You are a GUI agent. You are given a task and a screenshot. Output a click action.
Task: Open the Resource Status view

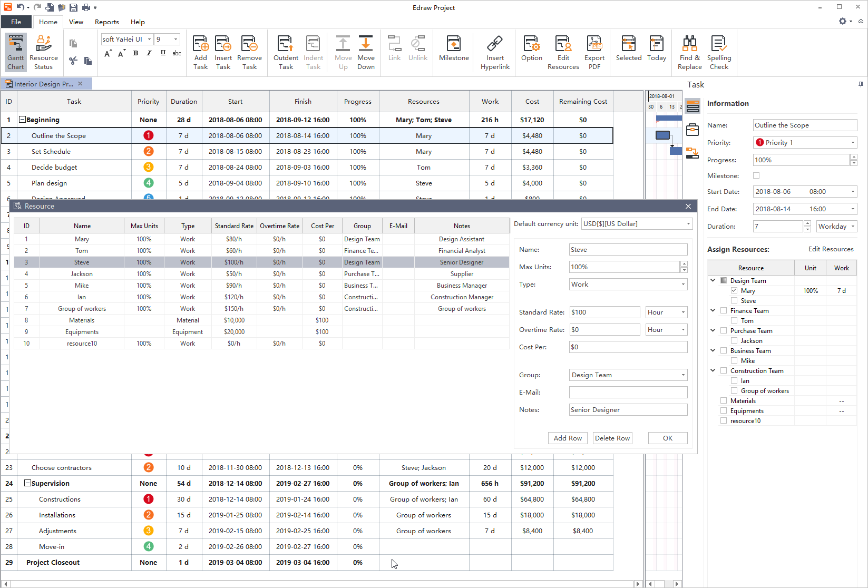[44, 52]
